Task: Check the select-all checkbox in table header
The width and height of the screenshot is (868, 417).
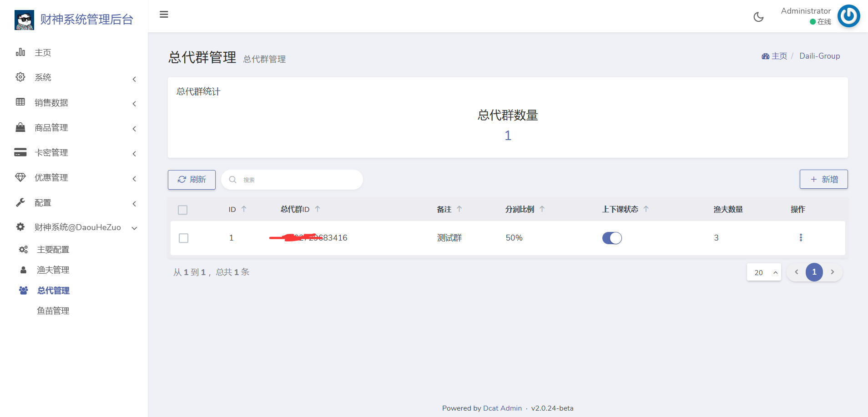Action: [x=183, y=210]
